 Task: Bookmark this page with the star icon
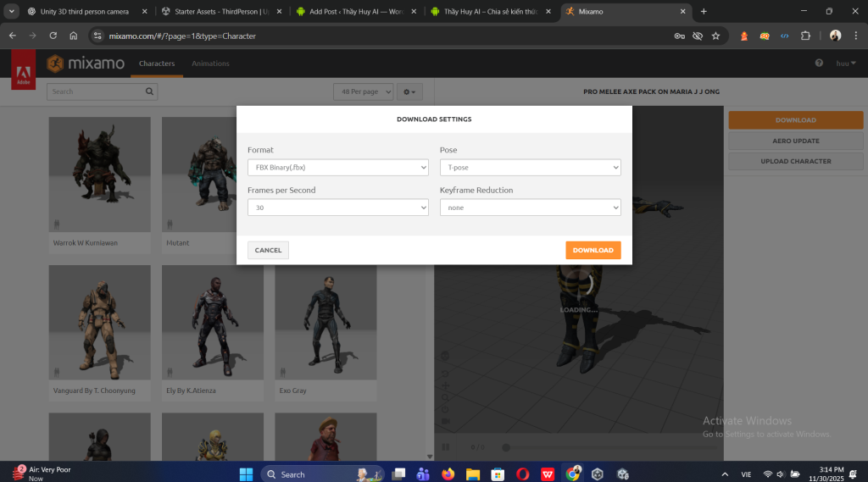tap(716, 36)
